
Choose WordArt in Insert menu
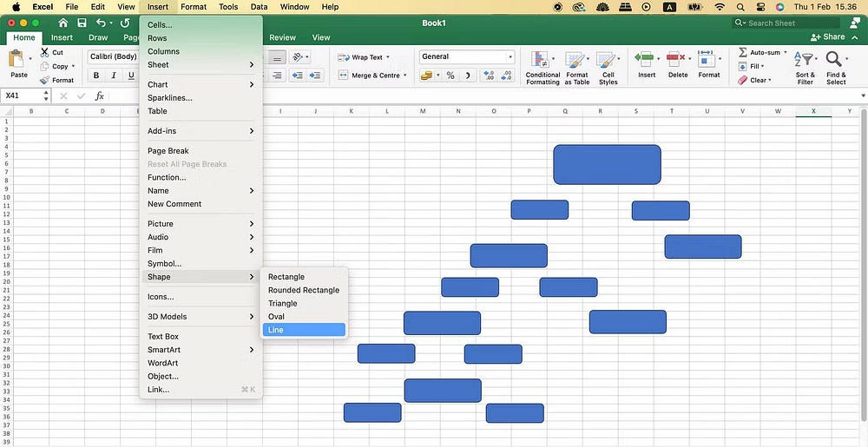201,364
